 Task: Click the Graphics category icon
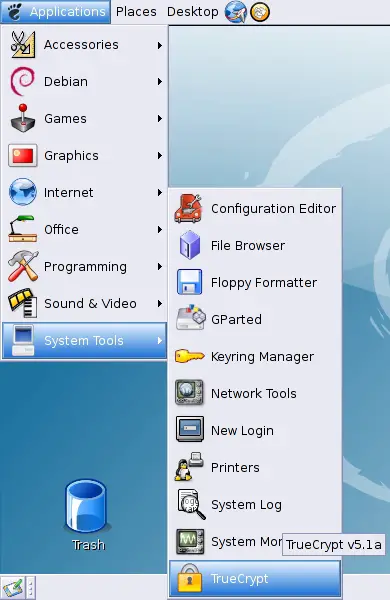(23, 155)
